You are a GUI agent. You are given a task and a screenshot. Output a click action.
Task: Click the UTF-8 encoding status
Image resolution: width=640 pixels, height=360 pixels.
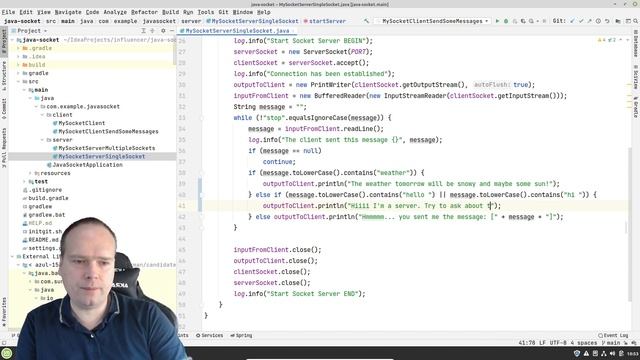[x=558, y=343]
